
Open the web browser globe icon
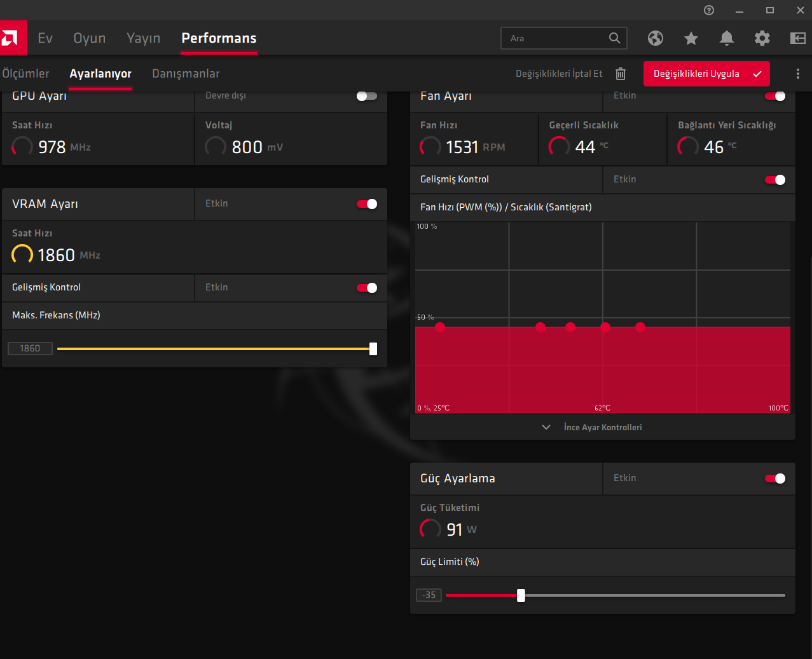click(656, 38)
